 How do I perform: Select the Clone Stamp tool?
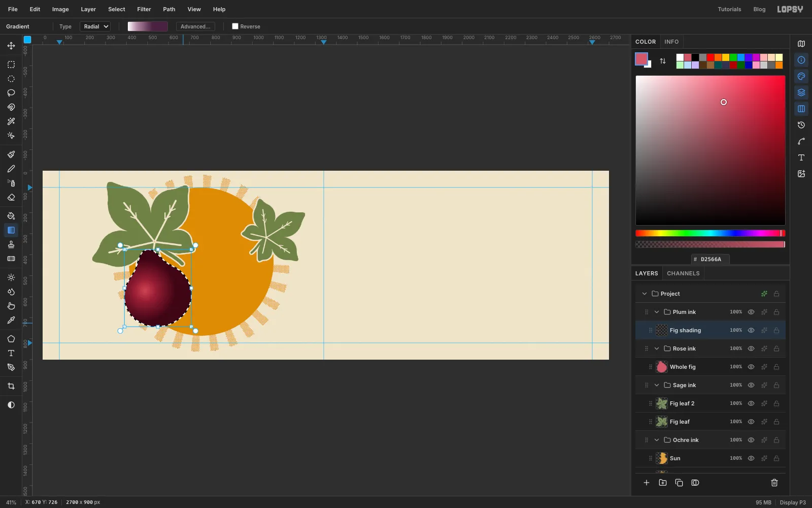click(11, 244)
